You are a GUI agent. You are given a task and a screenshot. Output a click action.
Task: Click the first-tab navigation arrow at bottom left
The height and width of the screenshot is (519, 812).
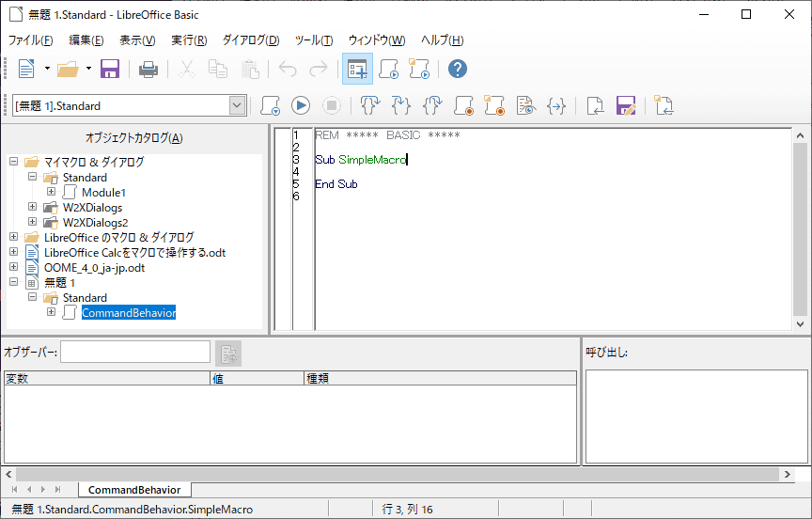tap(14, 490)
